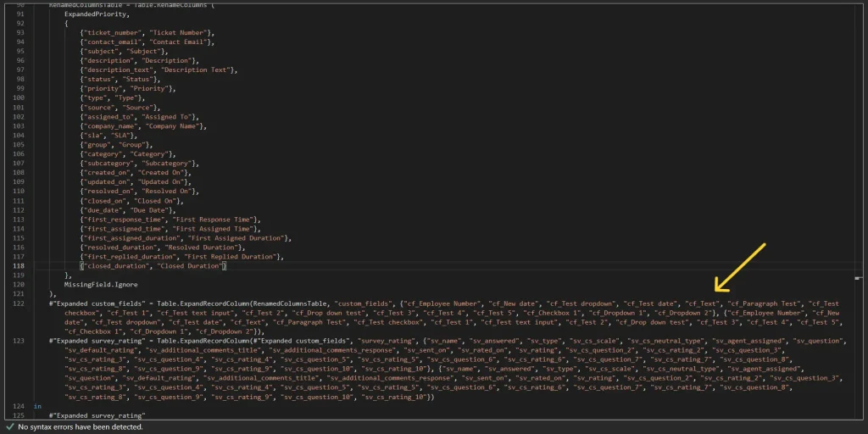
Task: Click the "Description Text" rename pair
Action: pos(159,70)
